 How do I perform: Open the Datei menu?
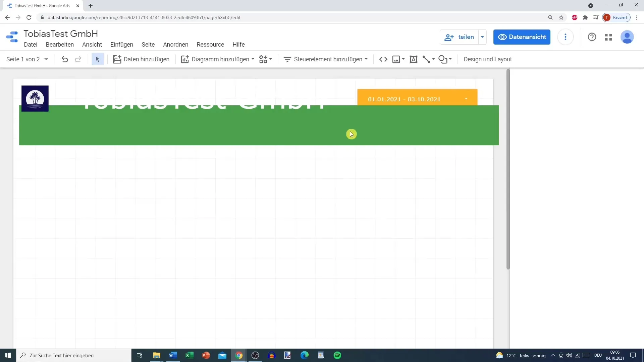click(31, 45)
